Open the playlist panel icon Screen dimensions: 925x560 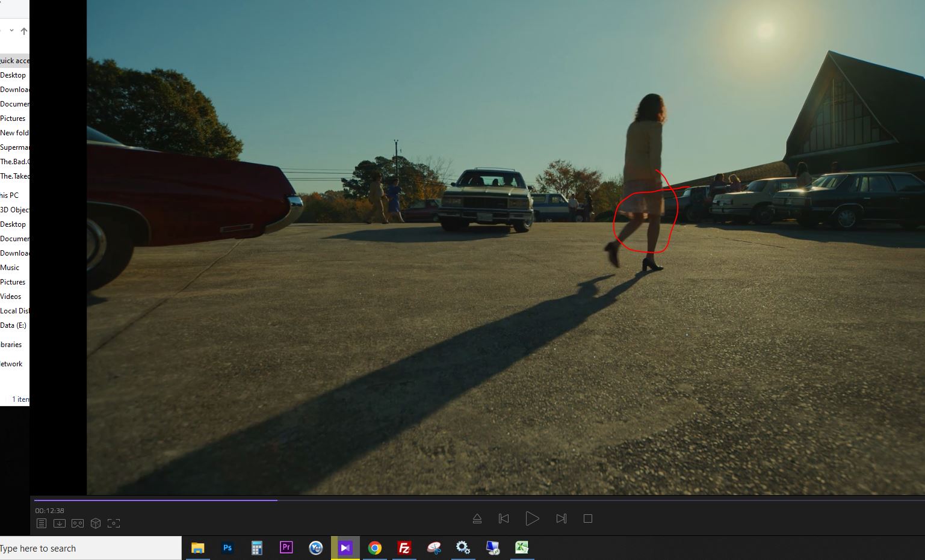pyautogui.click(x=42, y=523)
